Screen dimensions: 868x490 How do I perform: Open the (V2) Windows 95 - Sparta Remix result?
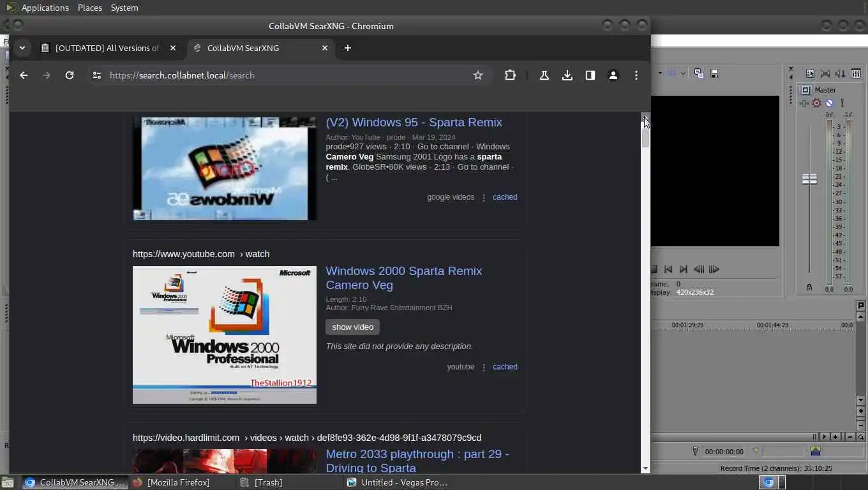[x=414, y=122]
